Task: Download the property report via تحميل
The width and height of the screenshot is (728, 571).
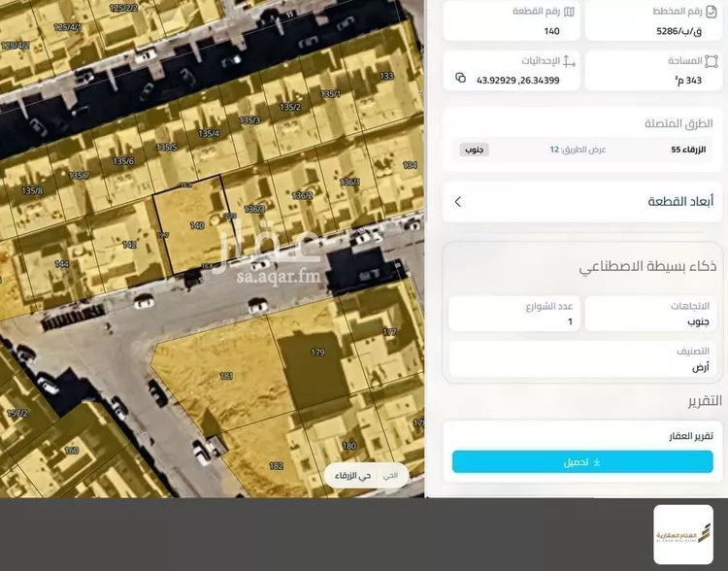Action: tap(582, 462)
